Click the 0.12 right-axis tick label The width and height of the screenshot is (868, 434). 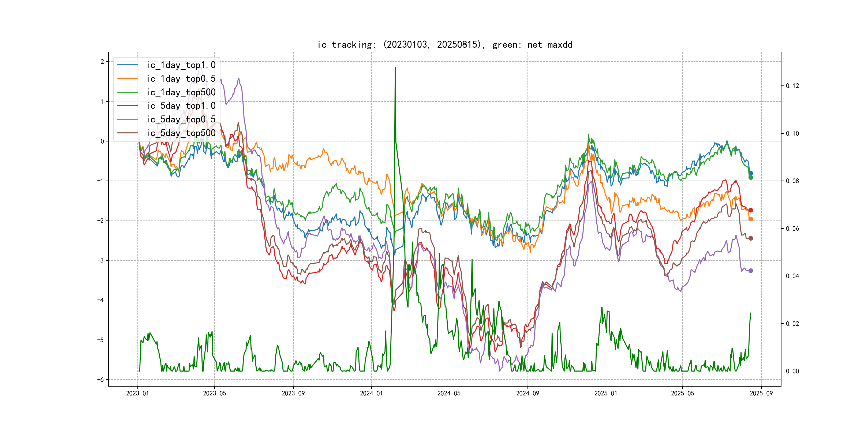pos(792,86)
